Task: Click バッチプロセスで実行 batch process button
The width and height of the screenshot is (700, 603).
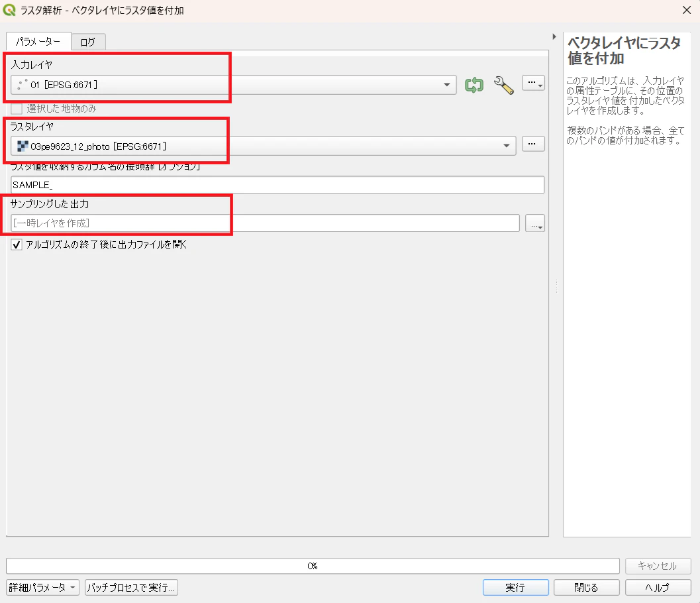Action: pyautogui.click(x=131, y=587)
